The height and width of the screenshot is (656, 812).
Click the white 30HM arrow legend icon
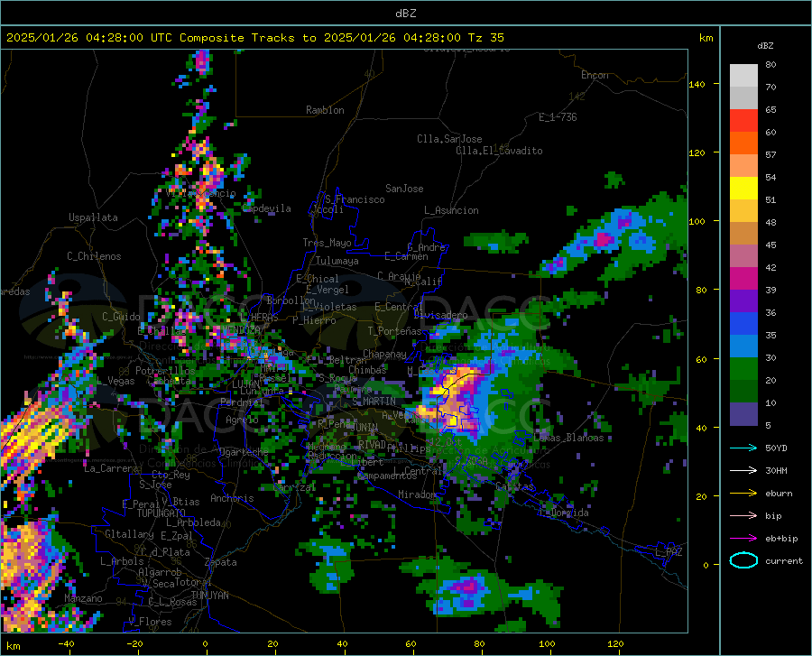click(x=743, y=471)
